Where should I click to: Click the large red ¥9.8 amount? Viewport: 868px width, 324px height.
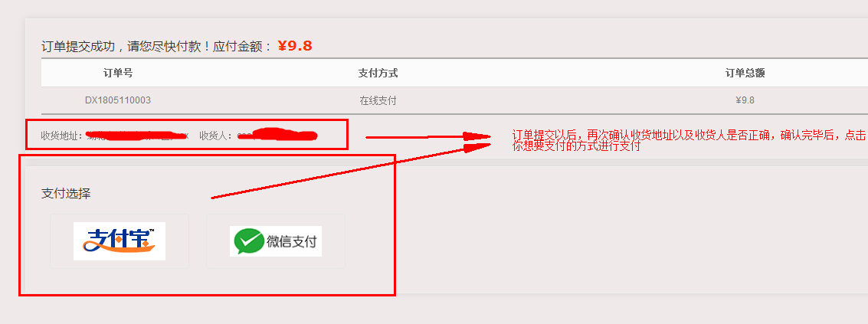tap(295, 45)
